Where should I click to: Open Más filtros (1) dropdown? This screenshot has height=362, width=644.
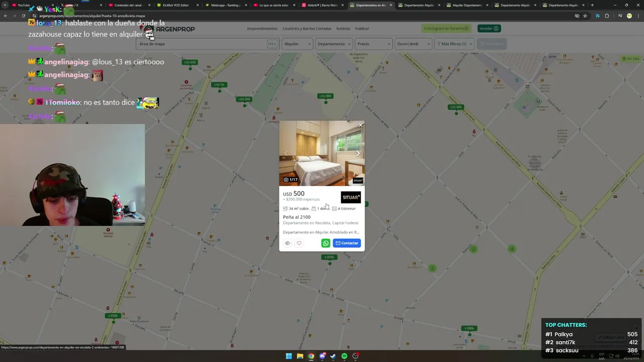[454, 44]
